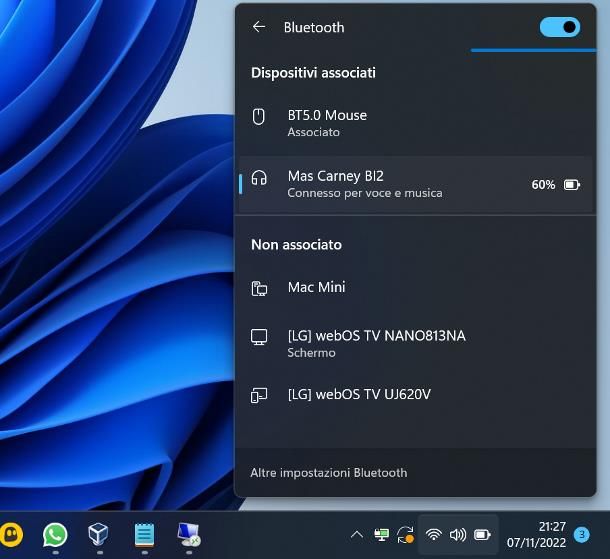This screenshot has width=610, height=559.
Task: Go back using the Bluetooth back arrow
Action: coord(259,27)
